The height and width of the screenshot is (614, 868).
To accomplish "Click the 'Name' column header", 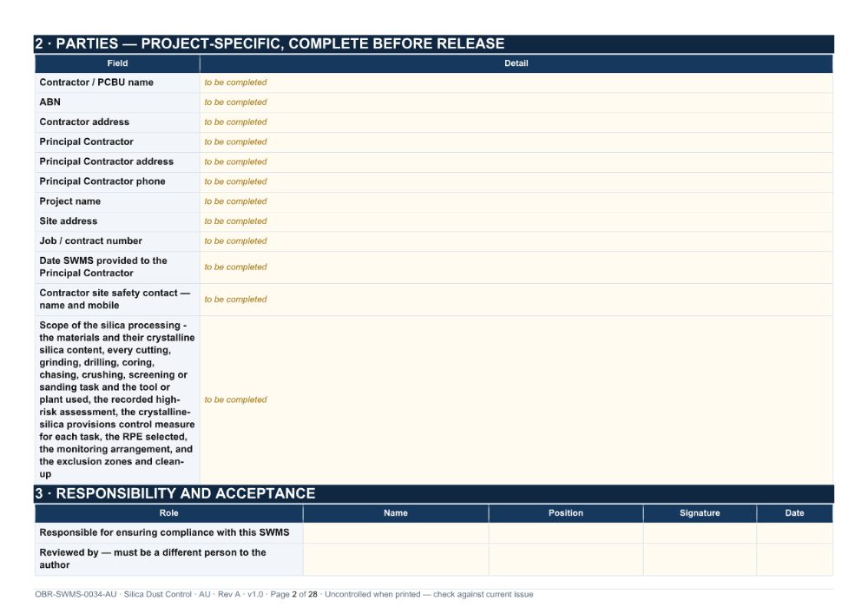I will 396,513.
